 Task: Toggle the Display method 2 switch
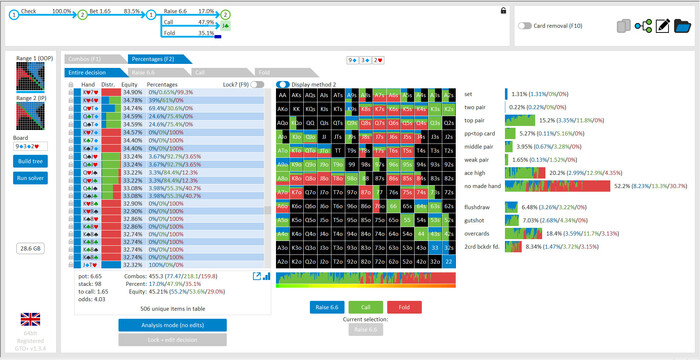(283, 84)
